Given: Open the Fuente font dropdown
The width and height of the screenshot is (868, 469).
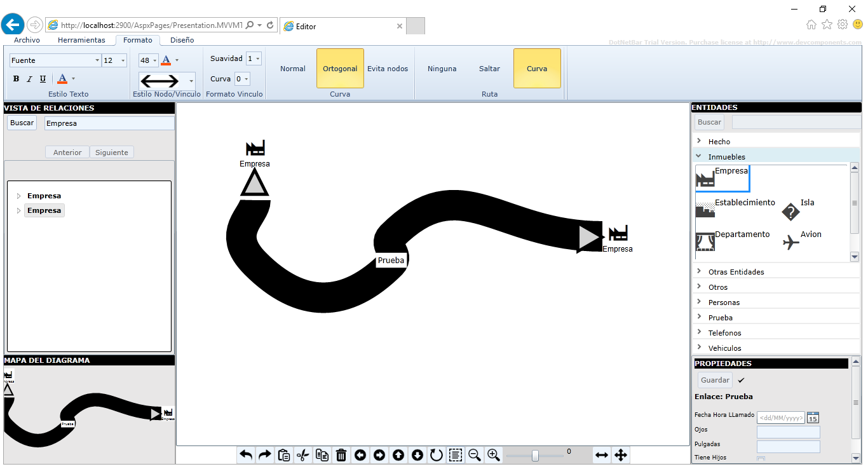Looking at the screenshot, I should click(x=97, y=60).
